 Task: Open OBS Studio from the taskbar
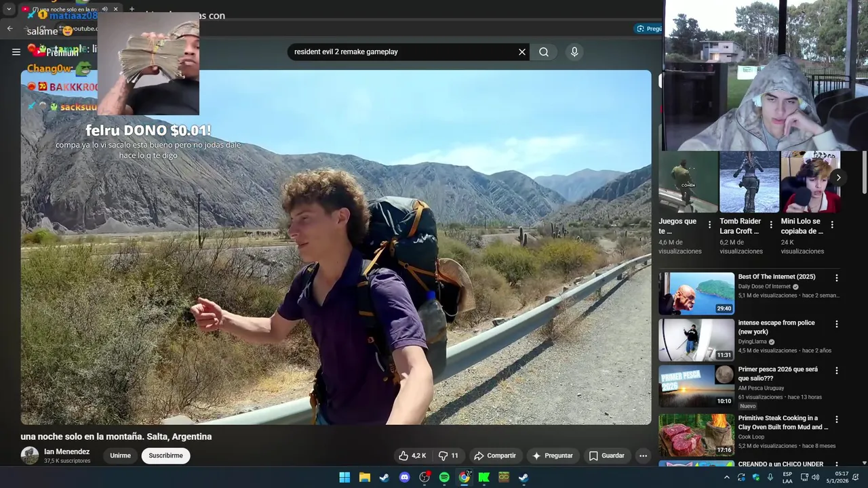click(x=425, y=477)
